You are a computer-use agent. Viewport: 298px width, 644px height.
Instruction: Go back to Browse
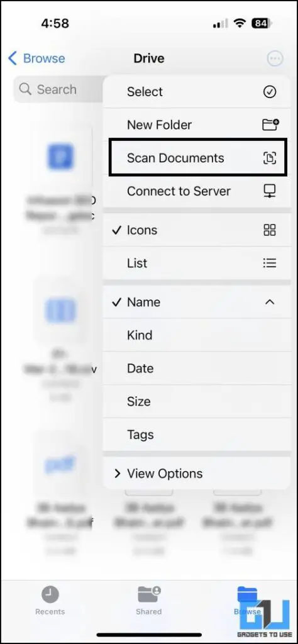[x=36, y=58]
